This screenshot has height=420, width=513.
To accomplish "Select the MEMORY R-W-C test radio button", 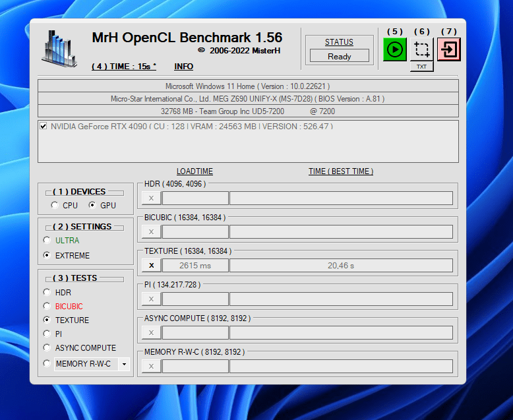I will click(47, 363).
